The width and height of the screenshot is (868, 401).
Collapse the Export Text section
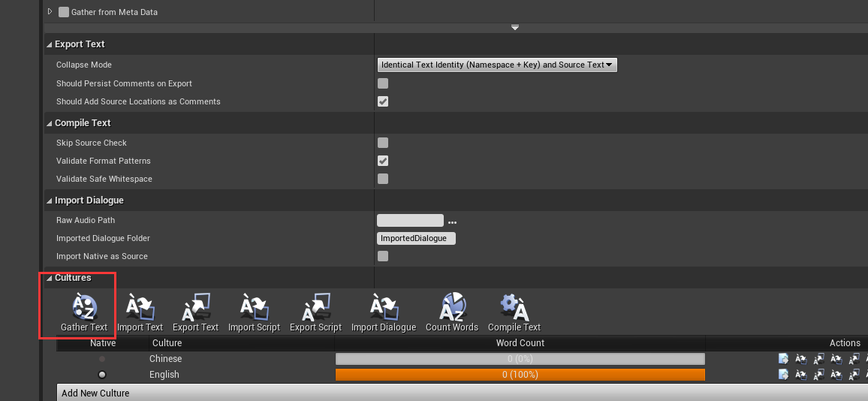(50, 45)
